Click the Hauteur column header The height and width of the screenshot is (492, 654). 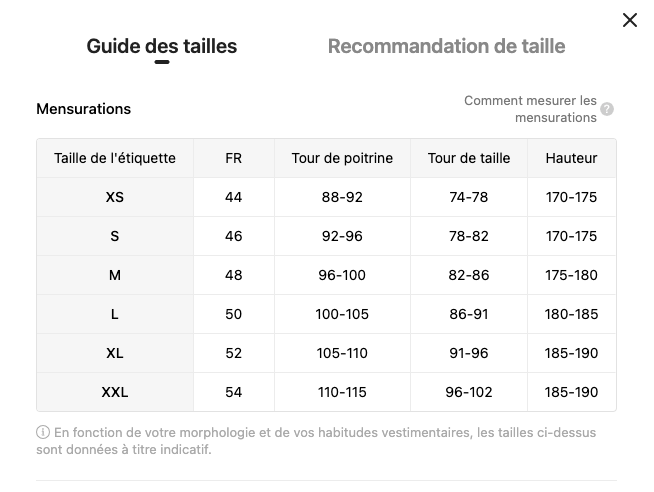(571, 158)
